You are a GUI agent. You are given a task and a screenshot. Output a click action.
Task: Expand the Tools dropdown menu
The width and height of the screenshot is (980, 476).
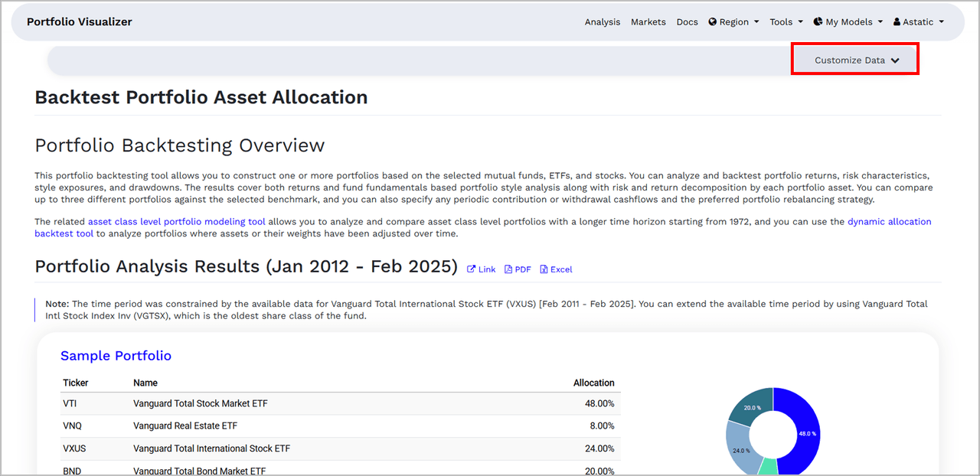[786, 22]
